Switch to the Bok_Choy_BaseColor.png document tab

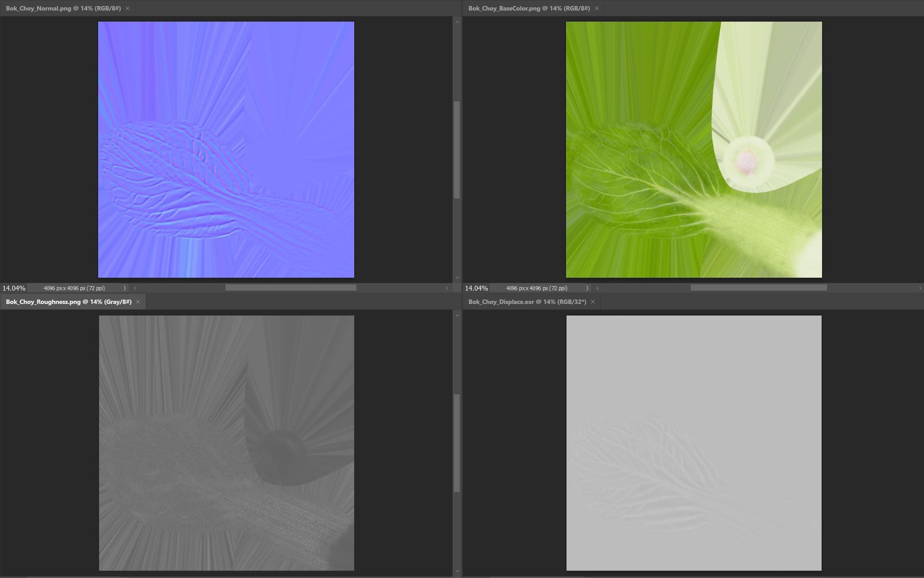click(x=529, y=9)
